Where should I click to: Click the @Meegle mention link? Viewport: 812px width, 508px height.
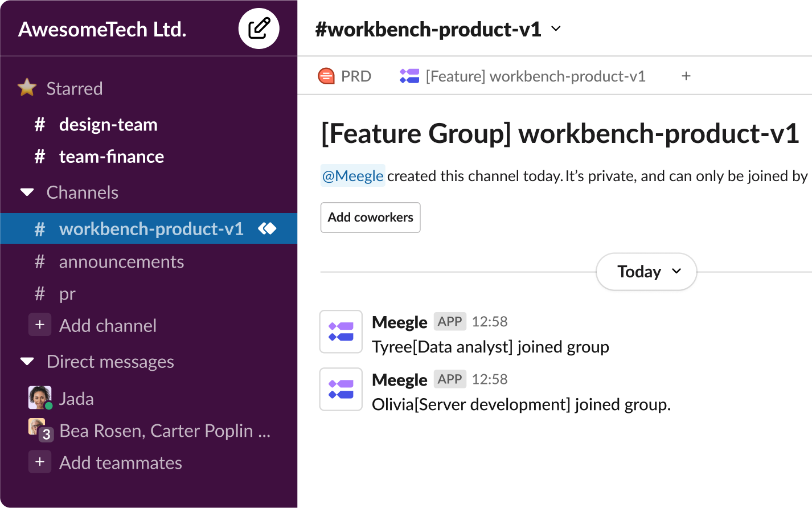click(352, 175)
